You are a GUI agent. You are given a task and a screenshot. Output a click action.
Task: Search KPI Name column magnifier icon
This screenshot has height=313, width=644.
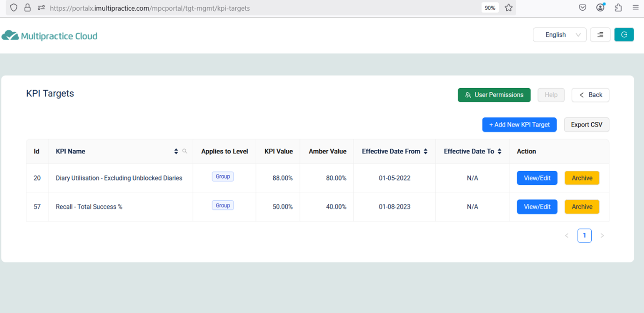click(184, 151)
